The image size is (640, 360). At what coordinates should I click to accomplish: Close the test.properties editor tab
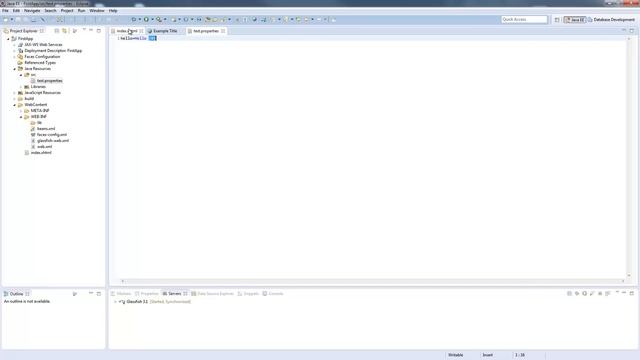pos(223,31)
